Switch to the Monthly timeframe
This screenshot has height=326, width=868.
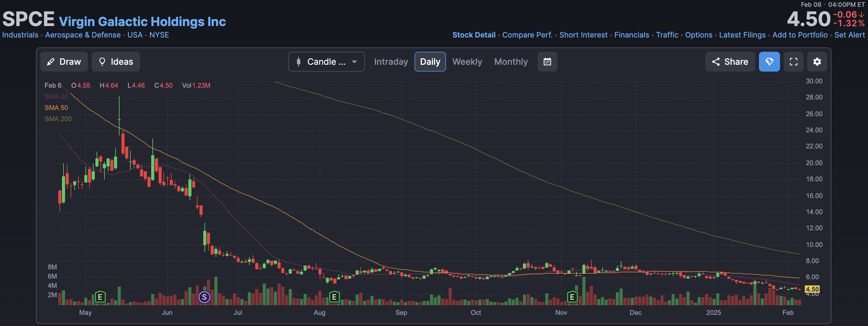[x=511, y=62]
